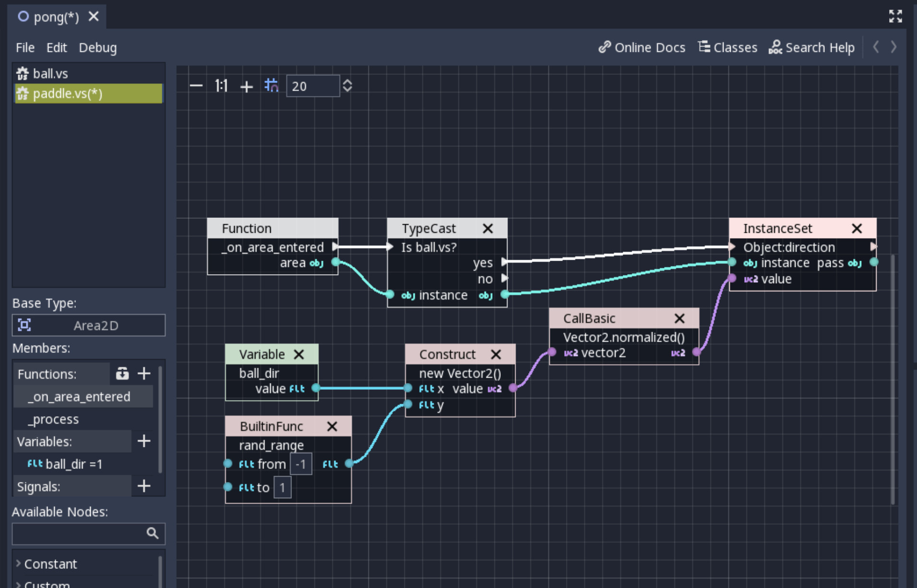Image resolution: width=917 pixels, height=588 pixels.
Task: Close the pong(*) scene tab
Action: tap(94, 17)
